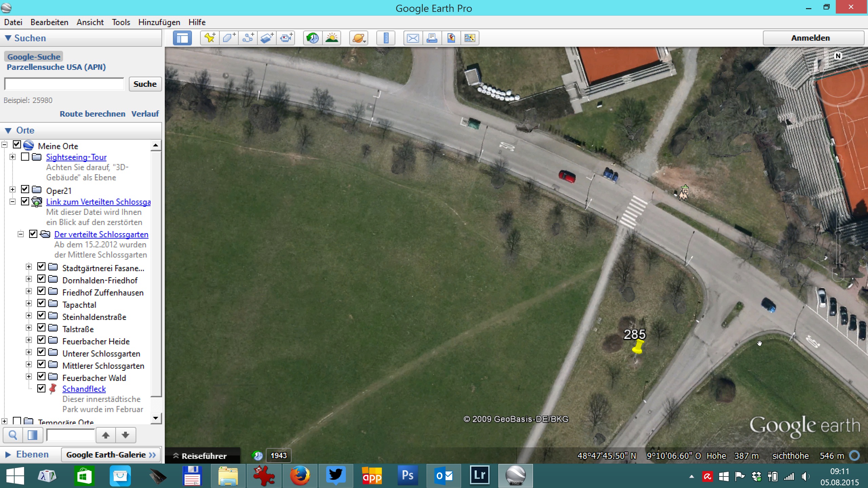Open the Hinzufügen menu

point(159,22)
